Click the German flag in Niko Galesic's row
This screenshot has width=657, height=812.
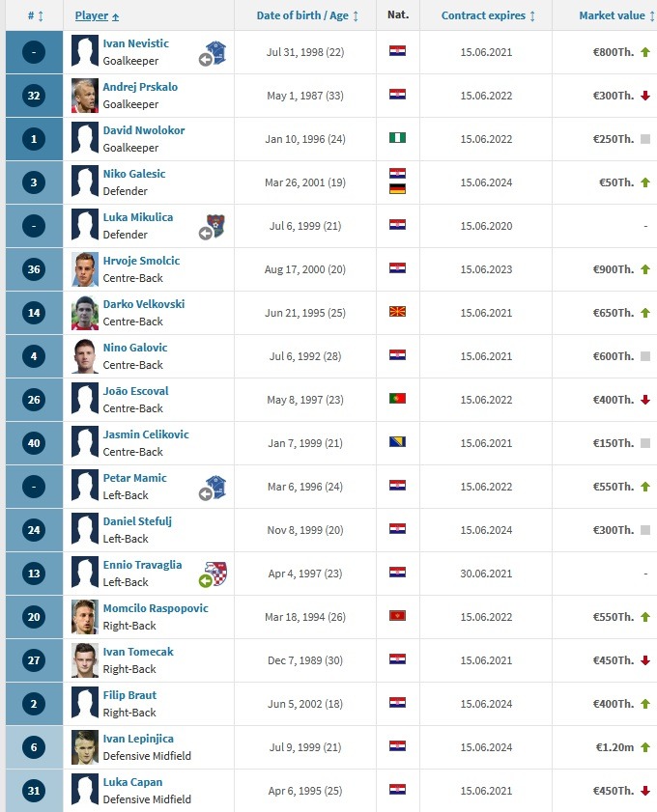click(397, 188)
